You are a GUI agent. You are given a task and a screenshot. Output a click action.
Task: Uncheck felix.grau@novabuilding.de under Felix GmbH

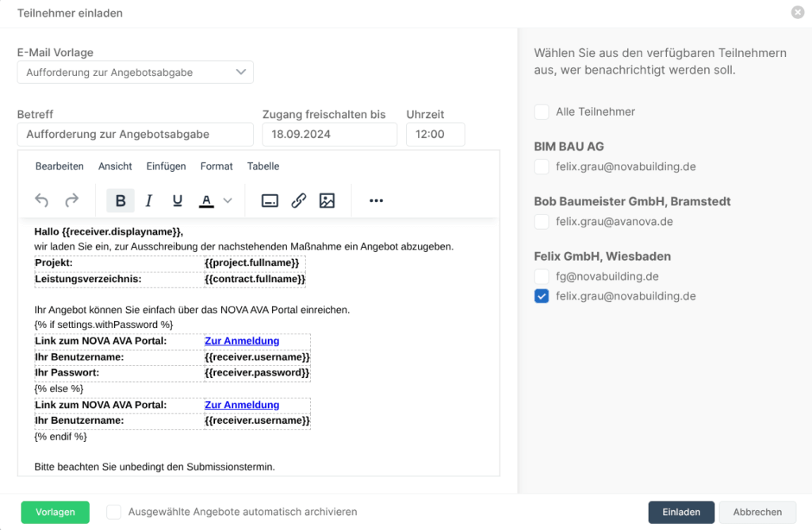[x=542, y=296]
